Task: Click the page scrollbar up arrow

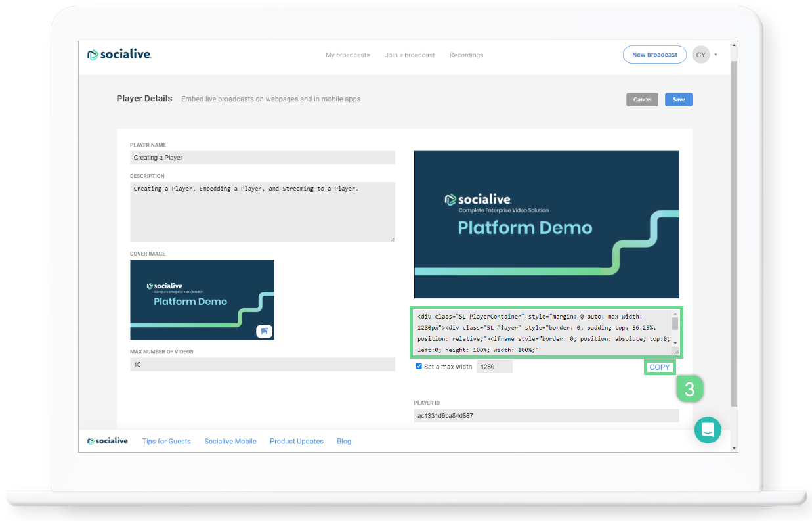Action: click(x=734, y=45)
